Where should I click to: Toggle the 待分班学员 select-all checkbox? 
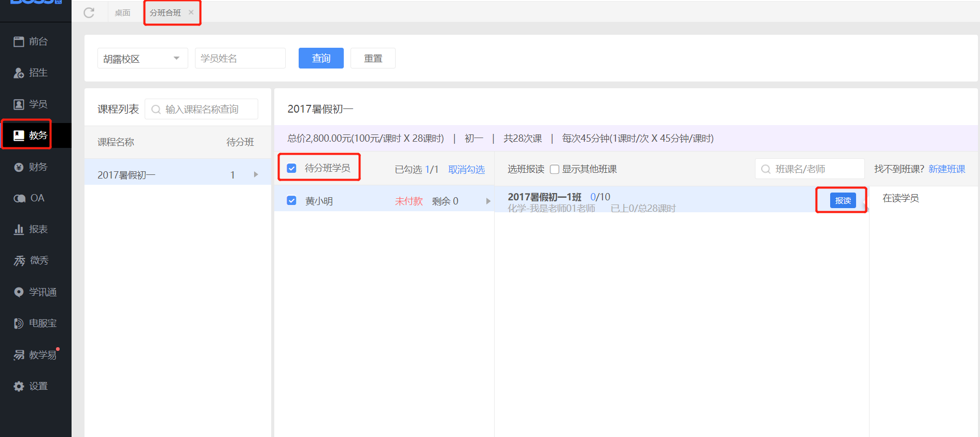pos(291,168)
